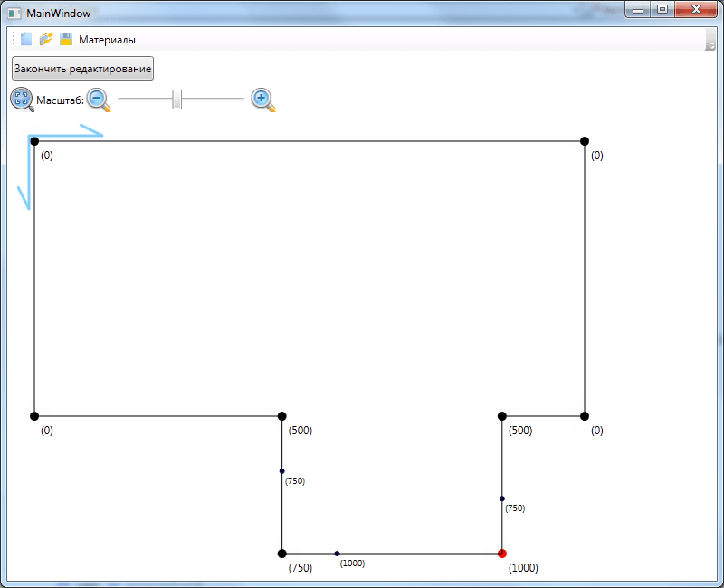Open the Материалы menu item
This screenshot has height=588, width=724.
(107, 40)
